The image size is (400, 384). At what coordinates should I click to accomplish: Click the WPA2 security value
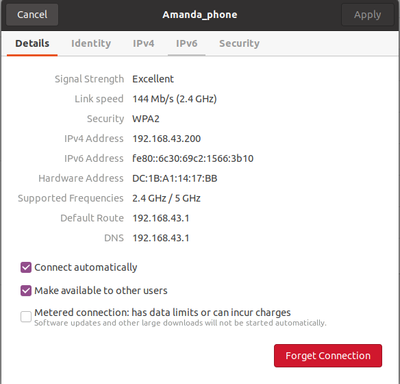point(146,119)
